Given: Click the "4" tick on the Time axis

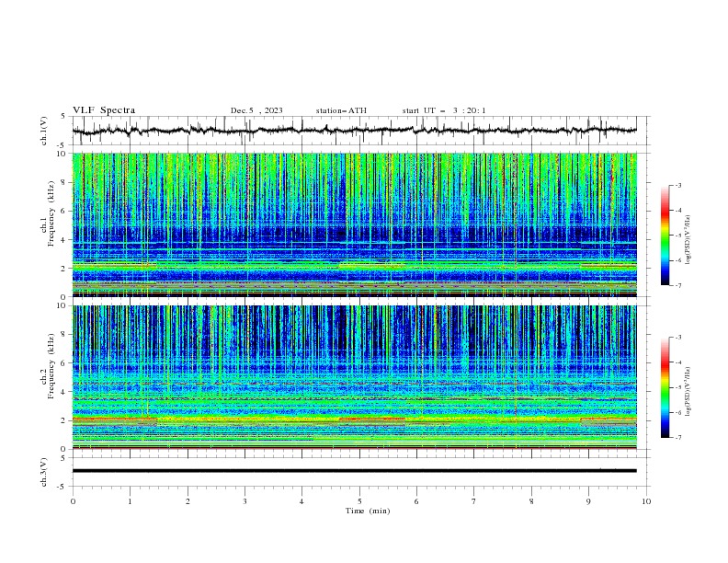Looking at the screenshot, I should [x=302, y=501].
